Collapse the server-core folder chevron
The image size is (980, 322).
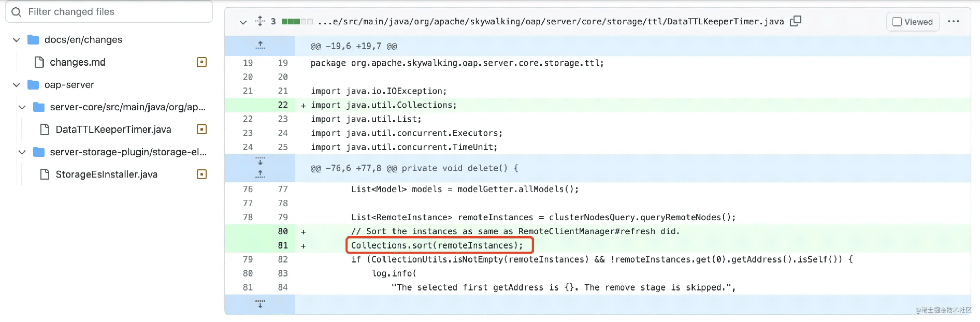(x=22, y=107)
